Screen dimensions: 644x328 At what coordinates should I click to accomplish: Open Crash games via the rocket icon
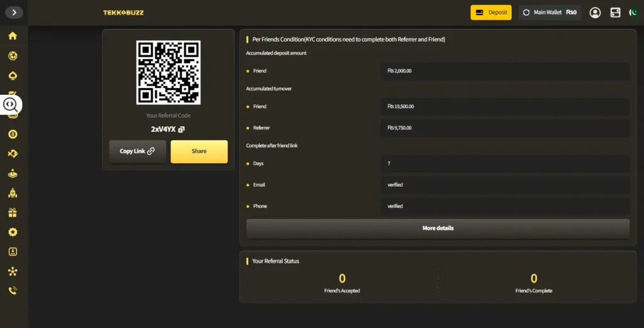[13, 193]
